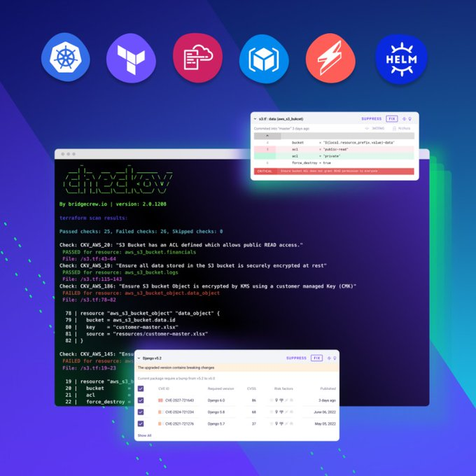
Task: Click the breaking changes warning banner
Action: 237,367
